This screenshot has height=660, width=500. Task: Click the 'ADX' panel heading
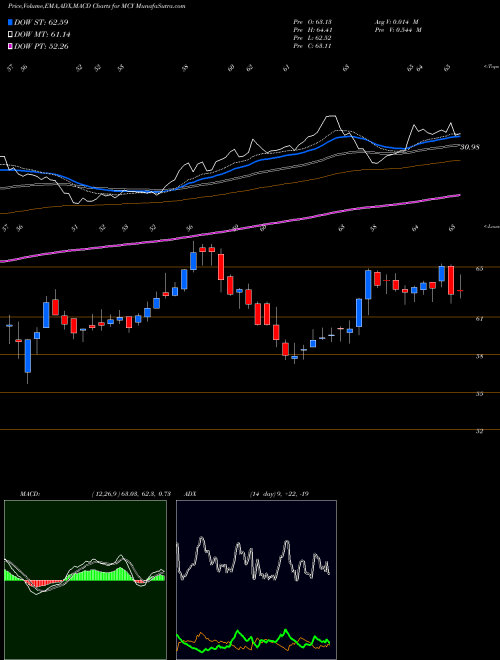pyautogui.click(x=190, y=494)
